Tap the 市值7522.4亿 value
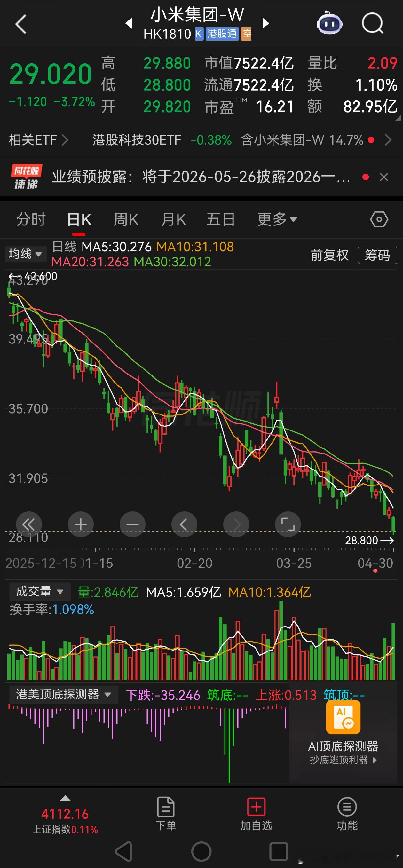The width and height of the screenshot is (403, 868). tap(249, 63)
